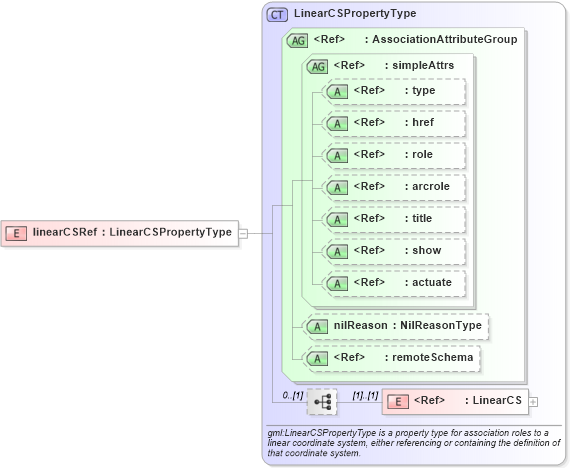Click the [1]..[1] cardinality label
Viewport: 570px width, 468px height.
pos(365,395)
